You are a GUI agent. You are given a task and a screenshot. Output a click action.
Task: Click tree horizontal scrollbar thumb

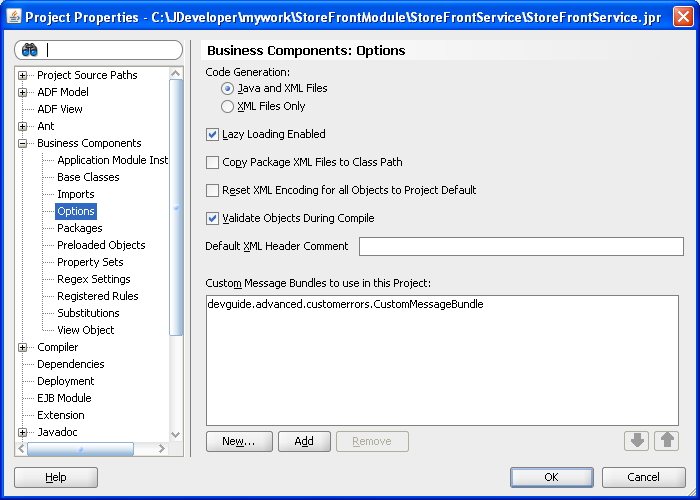click(x=80, y=449)
